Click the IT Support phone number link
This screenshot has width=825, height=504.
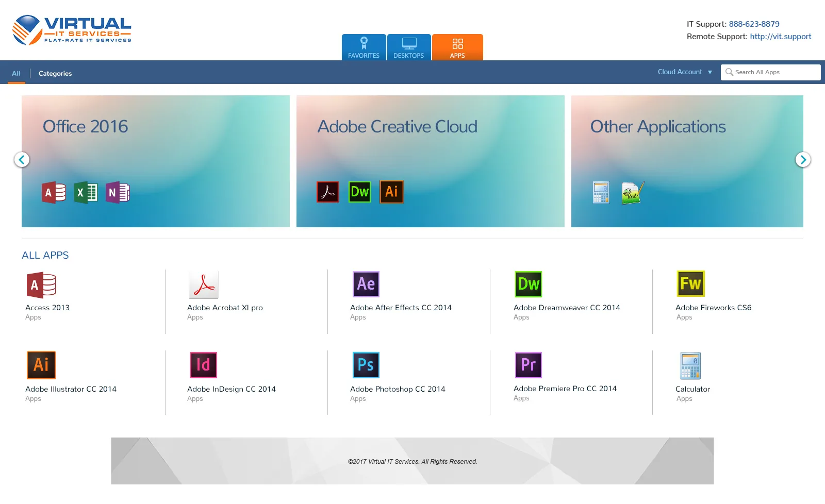pos(754,24)
